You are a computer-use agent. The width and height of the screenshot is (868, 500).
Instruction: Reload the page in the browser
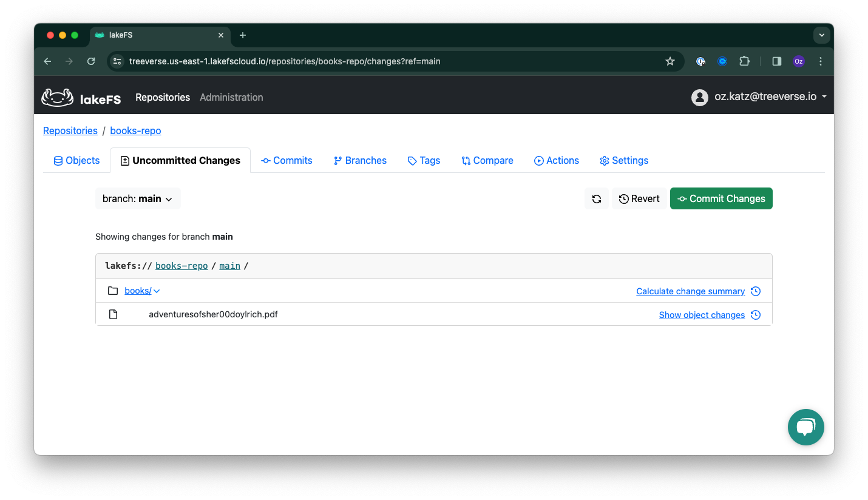[91, 61]
